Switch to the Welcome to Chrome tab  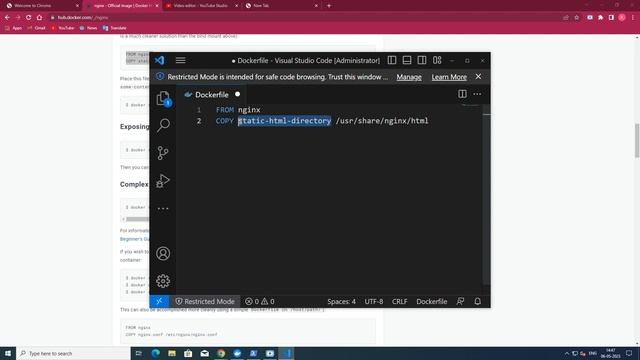[x=41, y=6]
